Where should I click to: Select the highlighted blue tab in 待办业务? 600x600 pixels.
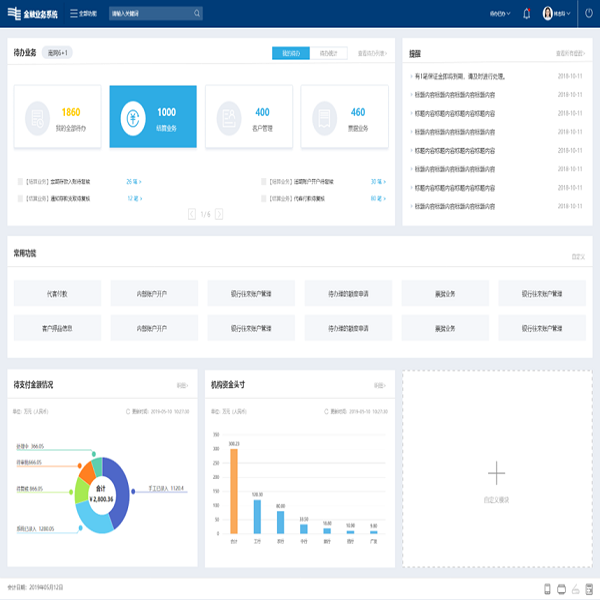(x=291, y=52)
